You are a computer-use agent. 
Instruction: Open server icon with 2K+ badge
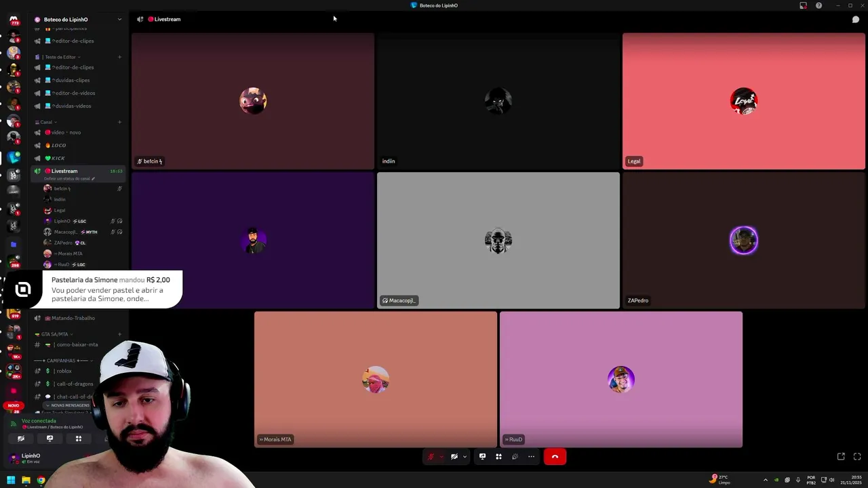tap(14, 370)
